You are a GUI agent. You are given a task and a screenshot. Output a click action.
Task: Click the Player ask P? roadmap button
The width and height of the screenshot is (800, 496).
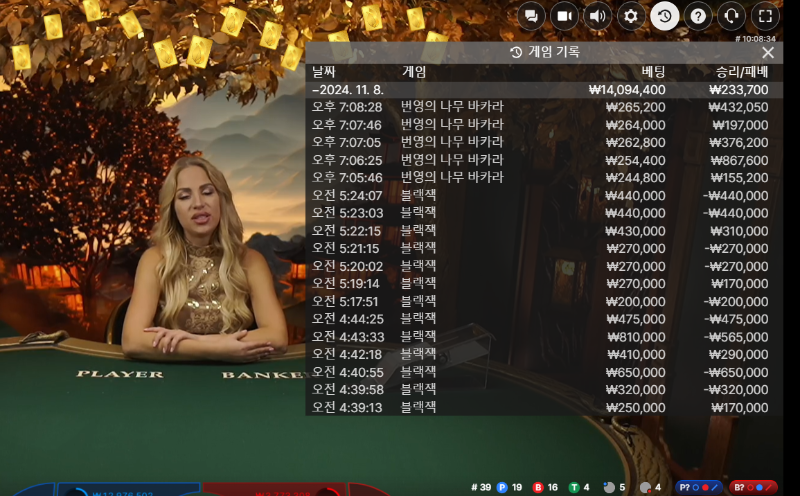point(698,487)
